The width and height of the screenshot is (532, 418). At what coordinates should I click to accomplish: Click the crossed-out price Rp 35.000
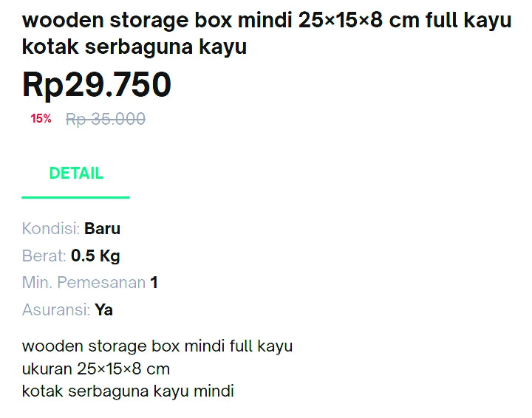[106, 119]
